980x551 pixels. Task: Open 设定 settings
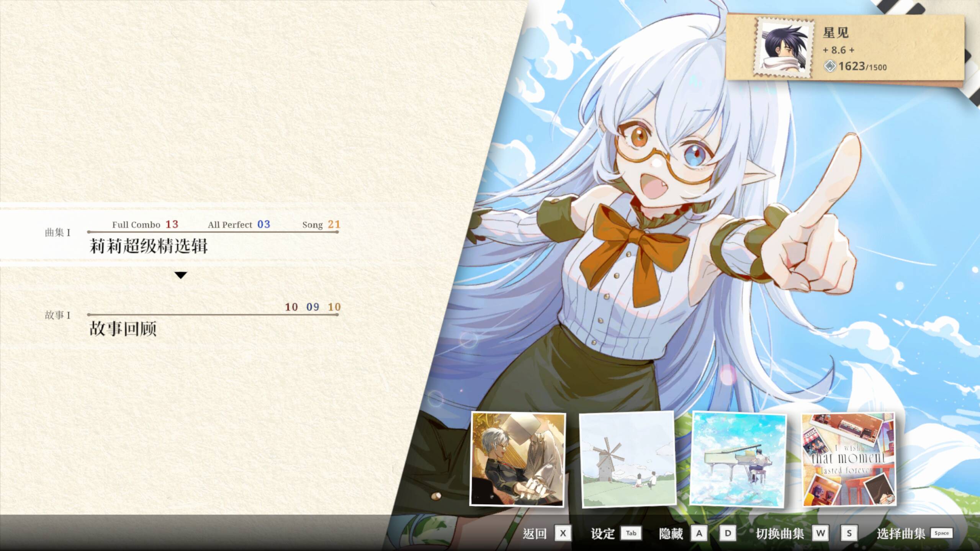coord(602,533)
